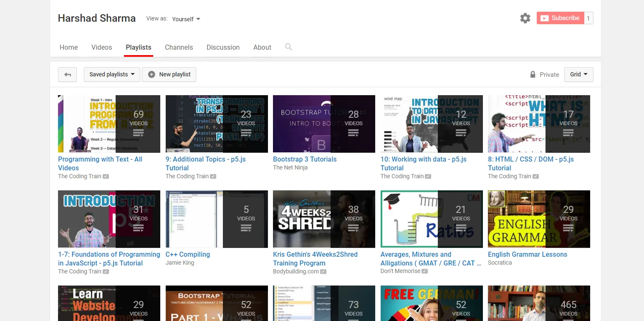Click The Coding Train under Programming with Text

80,176
